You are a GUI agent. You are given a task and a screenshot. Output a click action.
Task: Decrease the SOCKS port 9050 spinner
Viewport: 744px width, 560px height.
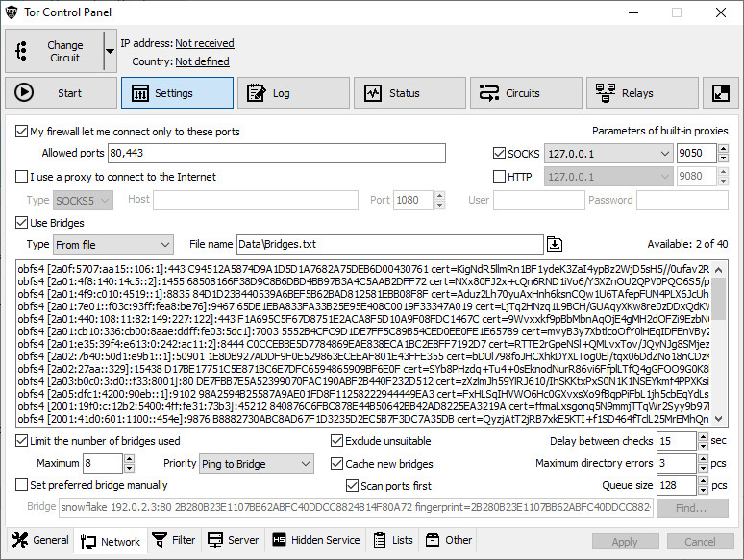click(x=723, y=158)
